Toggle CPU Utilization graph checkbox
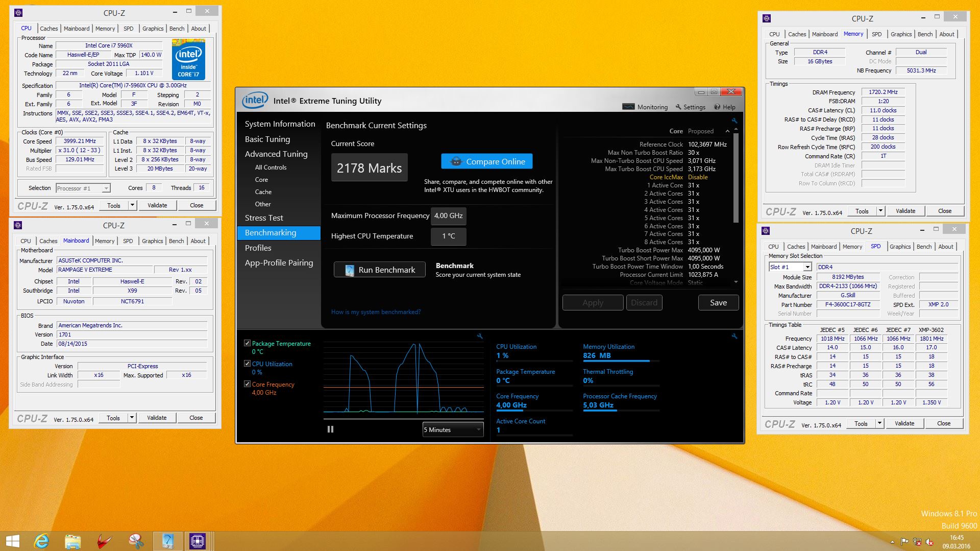 (248, 364)
